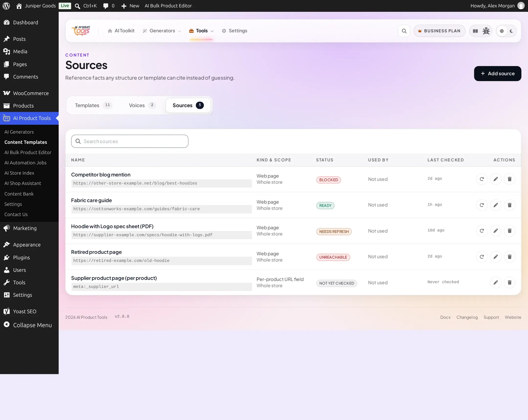This screenshot has height=420, width=528.
Task: Delete the Supplier product page source
Action: [x=509, y=282]
